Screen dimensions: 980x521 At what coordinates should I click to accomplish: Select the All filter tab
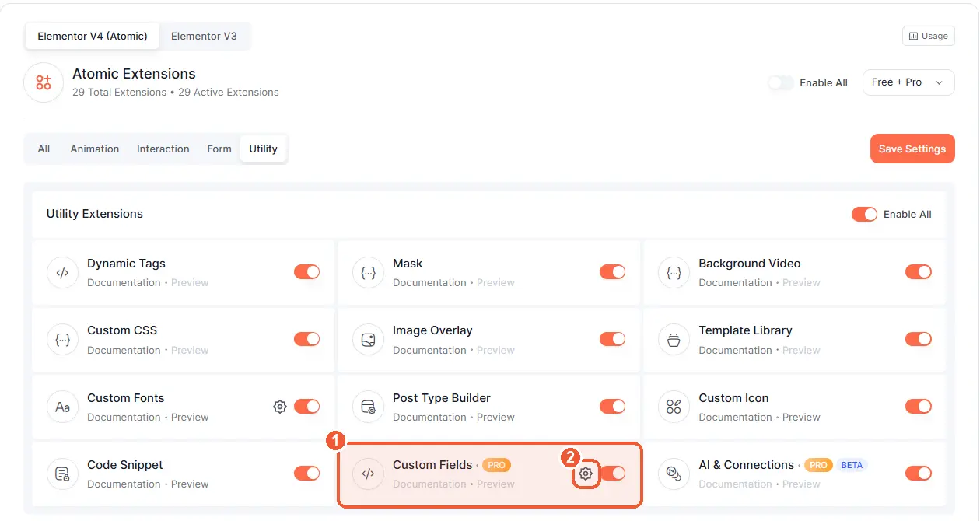point(44,149)
